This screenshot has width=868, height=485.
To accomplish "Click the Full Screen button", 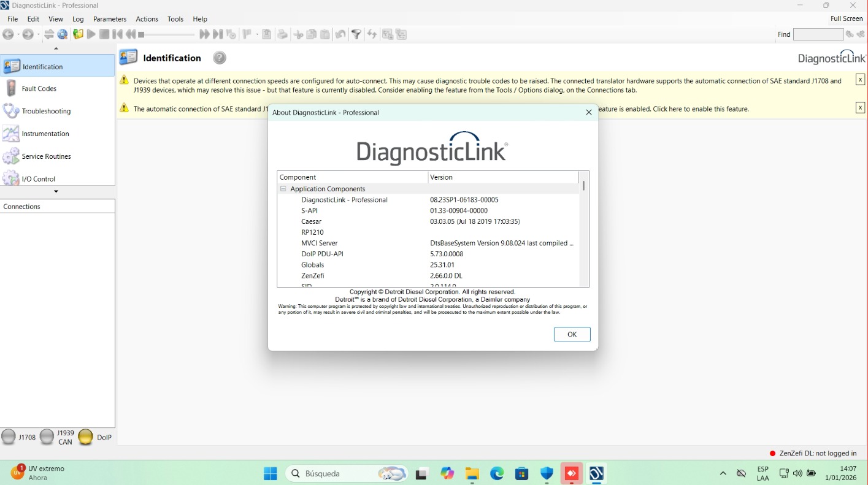I will pyautogui.click(x=847, y=18).
